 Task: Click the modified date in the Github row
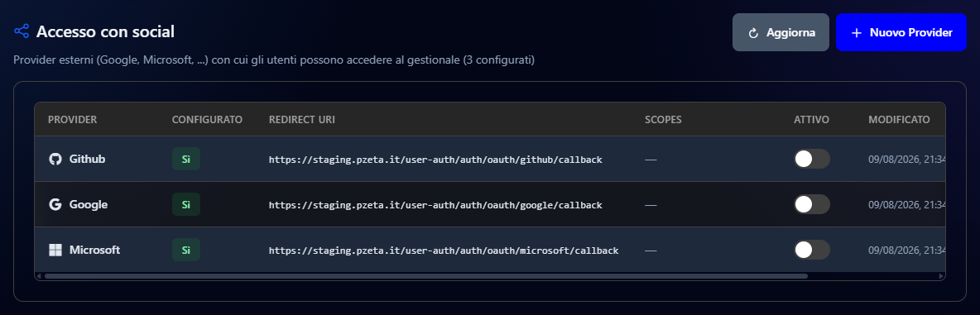click(907, 160)
